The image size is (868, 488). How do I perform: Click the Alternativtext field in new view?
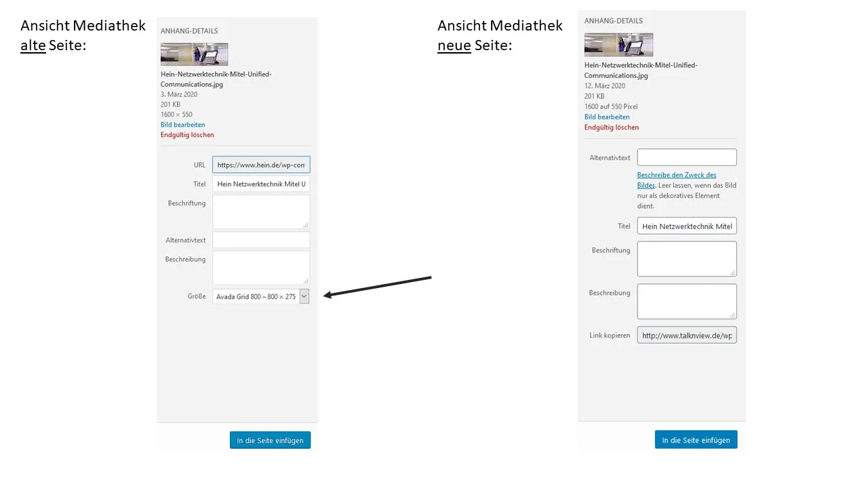[687, 157]
